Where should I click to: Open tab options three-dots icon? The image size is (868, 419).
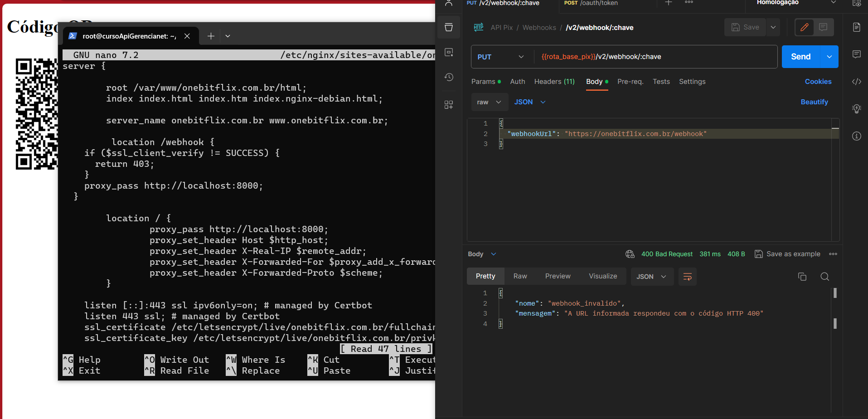pos(689,2)
